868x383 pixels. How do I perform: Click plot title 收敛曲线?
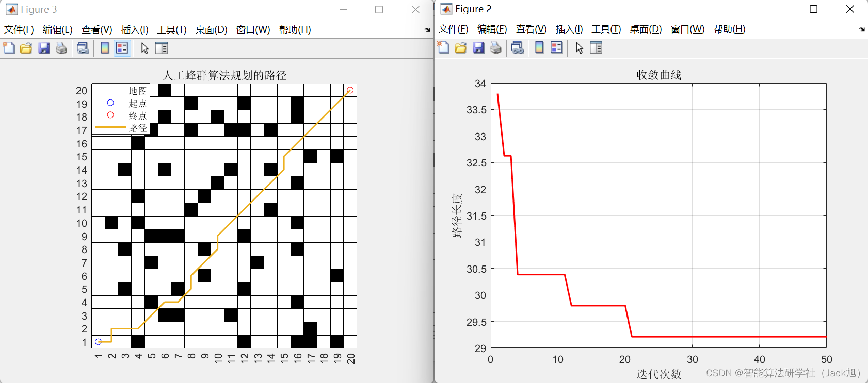point(658,75)
